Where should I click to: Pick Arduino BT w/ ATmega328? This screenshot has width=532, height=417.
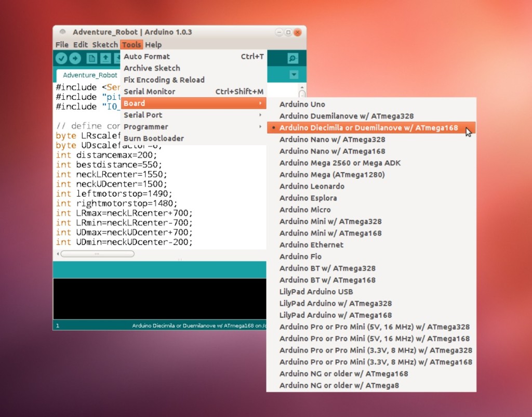[x=371, y=268]
